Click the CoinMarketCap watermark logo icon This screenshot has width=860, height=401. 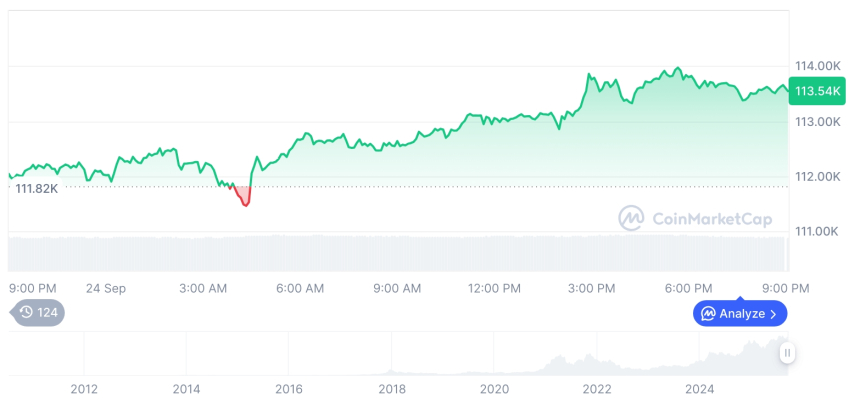[x=632, y=217]
